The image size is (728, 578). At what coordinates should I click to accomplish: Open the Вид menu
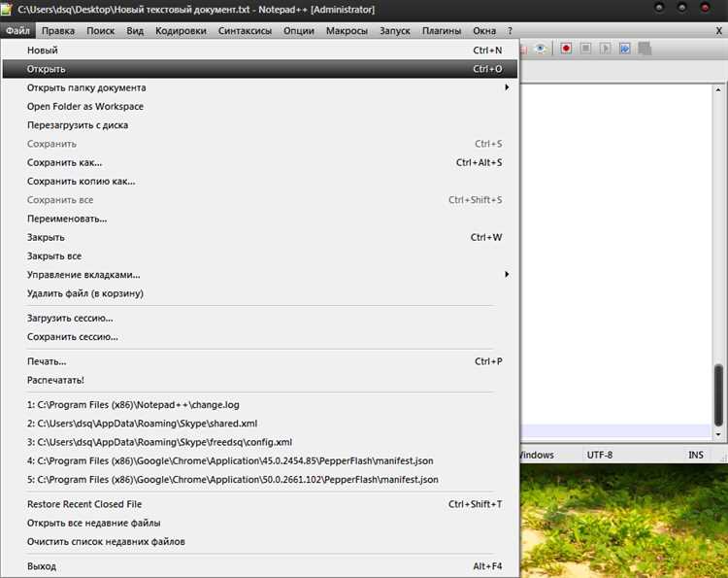135,31
